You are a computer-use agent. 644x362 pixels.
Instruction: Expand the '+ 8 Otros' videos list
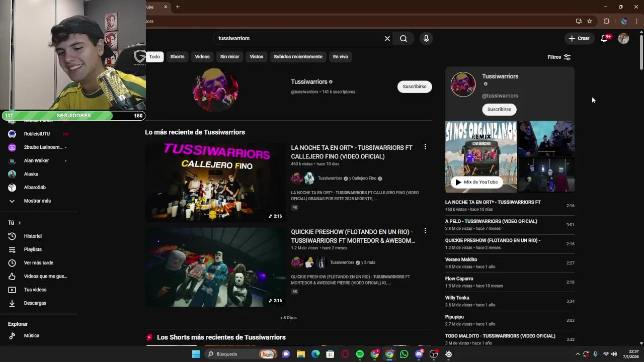[x=288, y=318]
